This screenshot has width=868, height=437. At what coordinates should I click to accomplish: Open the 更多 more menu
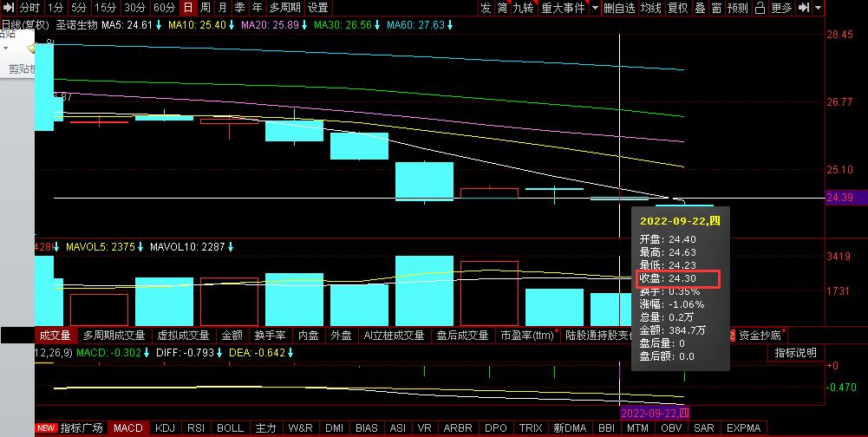[x=781, y=8]
